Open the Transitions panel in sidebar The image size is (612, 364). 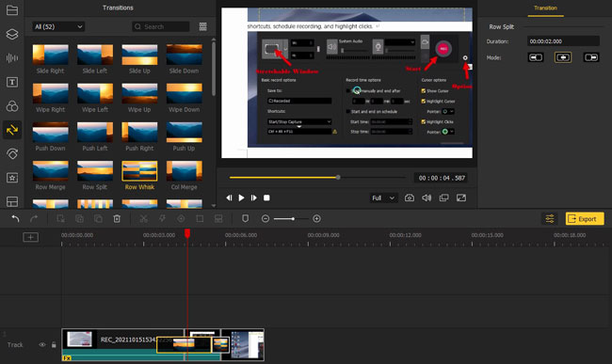12,130
